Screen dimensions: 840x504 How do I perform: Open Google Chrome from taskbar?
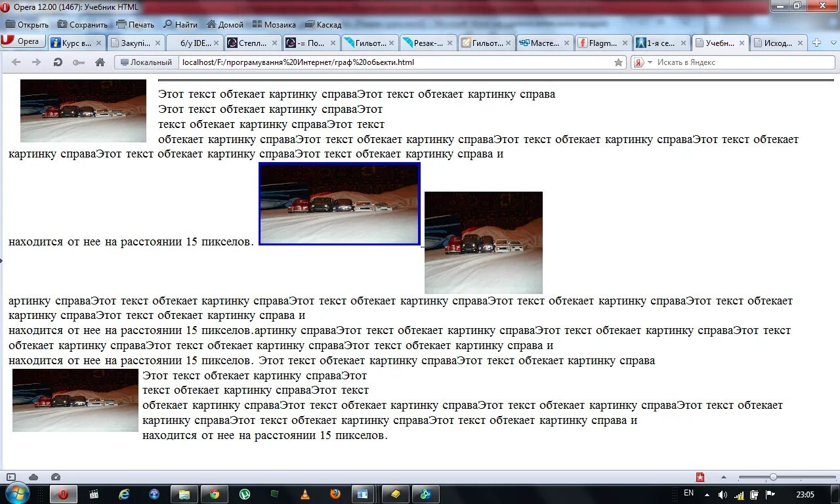coord(215,494)
